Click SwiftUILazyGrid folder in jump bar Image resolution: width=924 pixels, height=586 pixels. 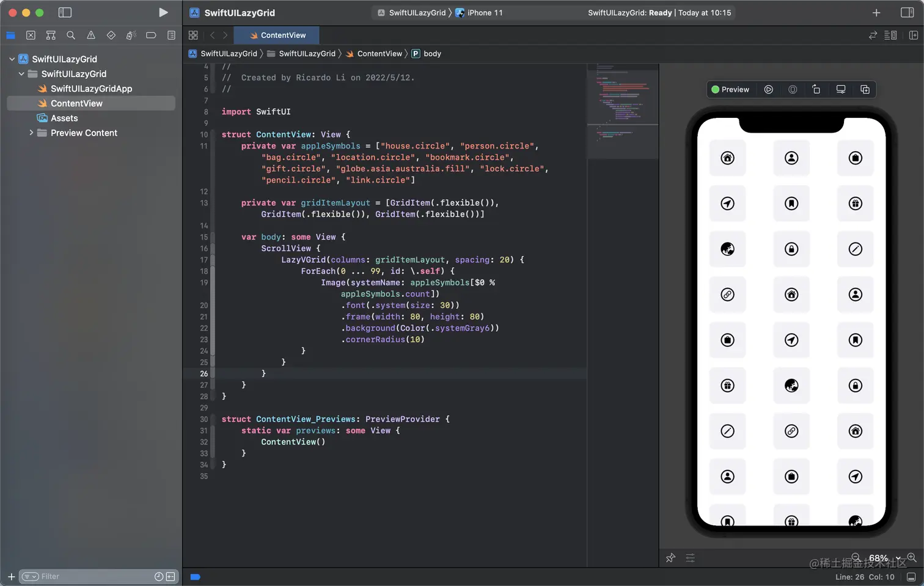[x=301, y=54]
